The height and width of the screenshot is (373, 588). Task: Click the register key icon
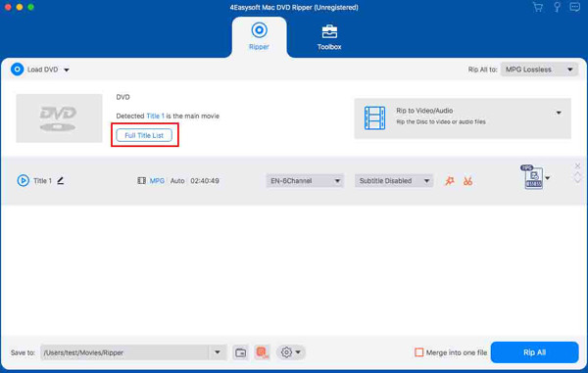coord(557,7)
